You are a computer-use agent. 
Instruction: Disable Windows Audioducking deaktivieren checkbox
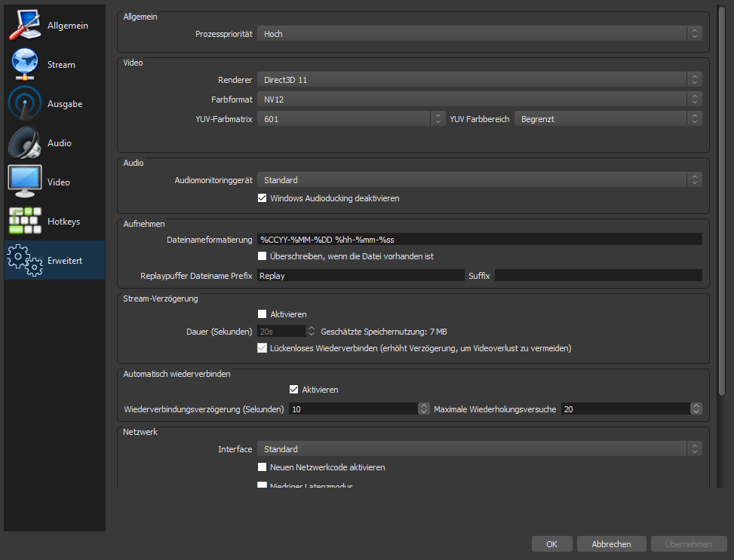pos(263,198)
